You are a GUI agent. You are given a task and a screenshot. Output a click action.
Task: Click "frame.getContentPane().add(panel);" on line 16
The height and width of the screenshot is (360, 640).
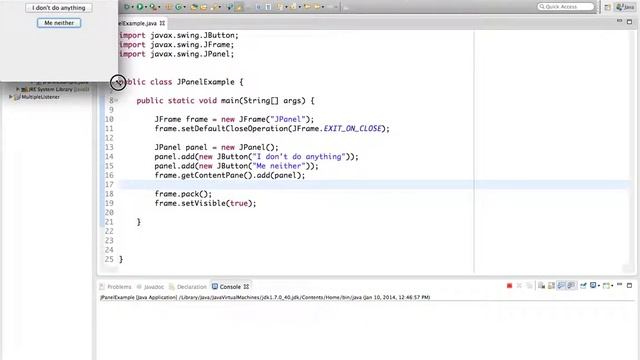230,176
